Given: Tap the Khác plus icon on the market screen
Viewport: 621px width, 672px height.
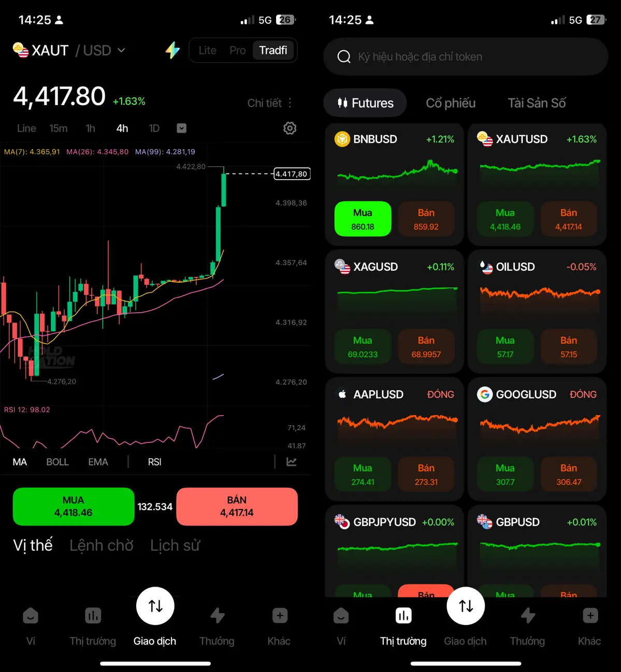Looking at the screenshot, I should click(x=590, y=616).
